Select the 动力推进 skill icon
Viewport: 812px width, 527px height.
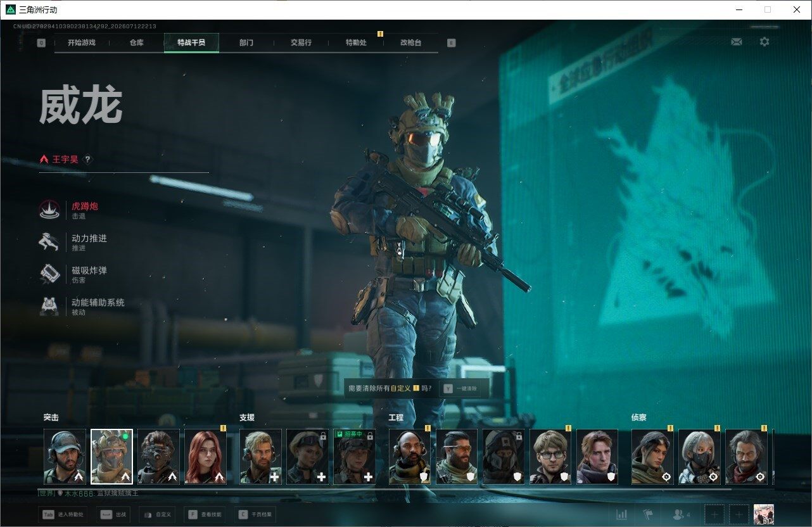pos(49,243)
